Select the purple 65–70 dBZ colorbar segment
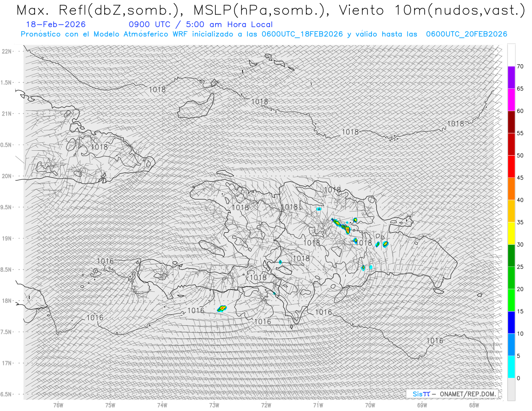The width and height of the screenshot is (532, 411). (511, 78)
